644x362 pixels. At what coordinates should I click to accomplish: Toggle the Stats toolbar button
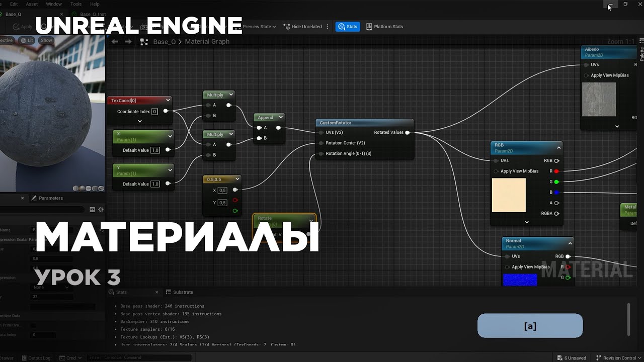(348, 27)
